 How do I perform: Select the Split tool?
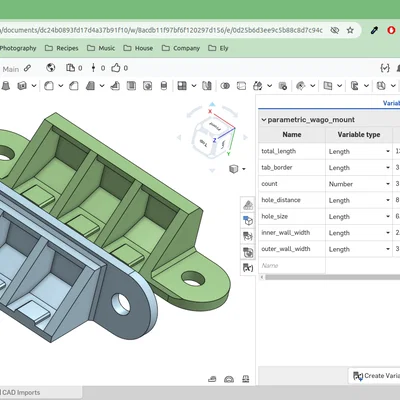pos(241,86)
